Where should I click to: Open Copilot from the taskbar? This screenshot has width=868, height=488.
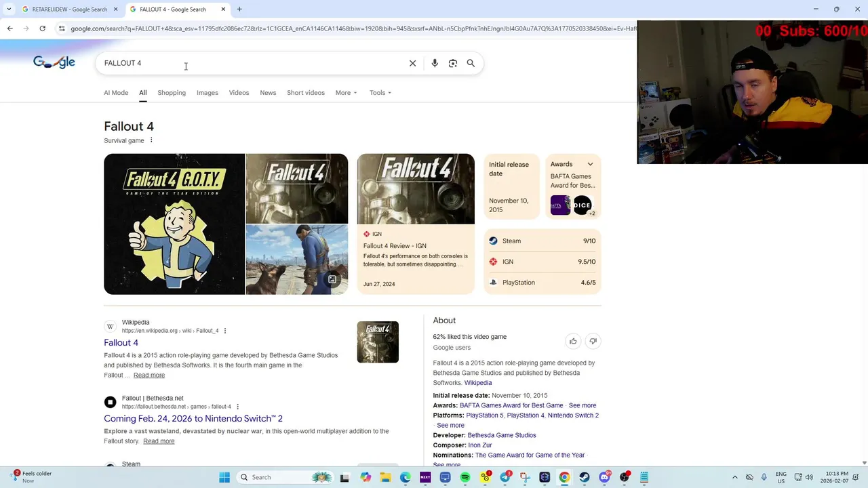(366, 477)
